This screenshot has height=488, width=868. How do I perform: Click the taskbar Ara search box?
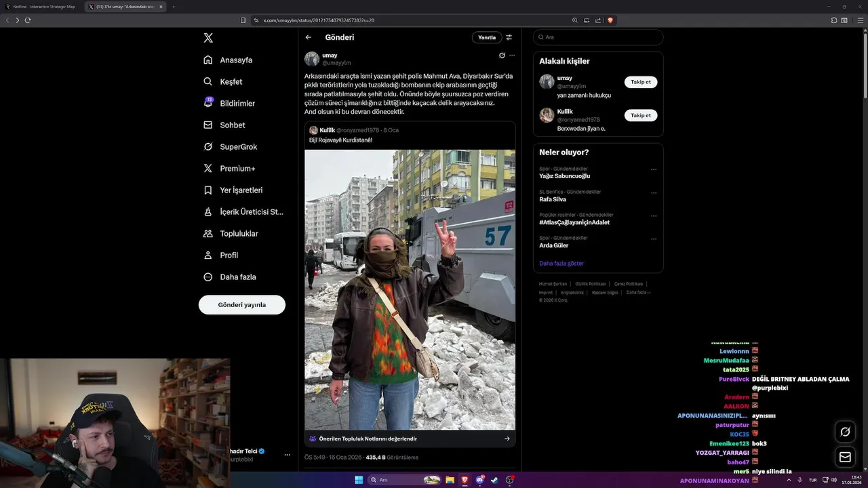[405, 480]
